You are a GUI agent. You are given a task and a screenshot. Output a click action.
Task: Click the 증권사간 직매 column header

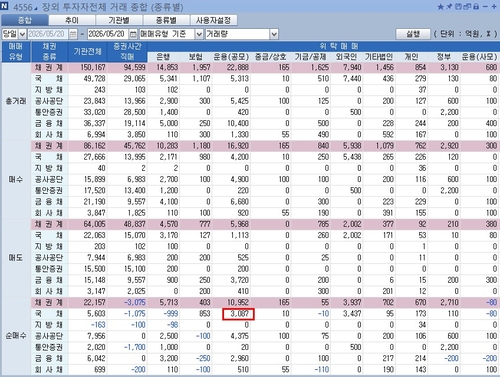coord(127,52)
